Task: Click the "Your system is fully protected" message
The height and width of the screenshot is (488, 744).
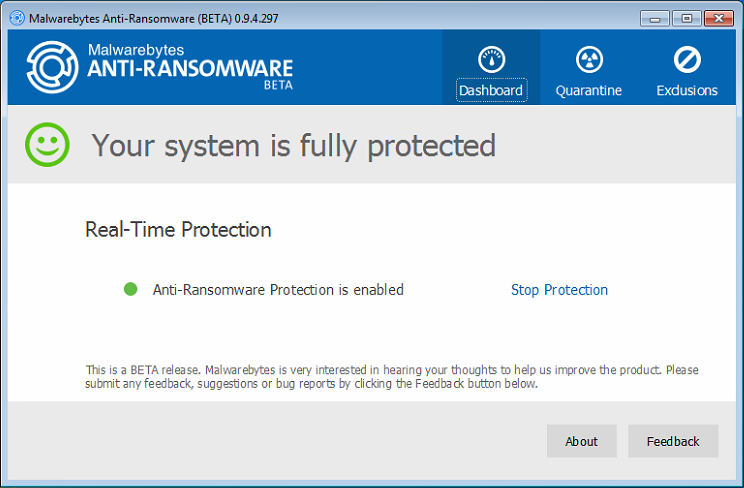Action: coord(294,146)
